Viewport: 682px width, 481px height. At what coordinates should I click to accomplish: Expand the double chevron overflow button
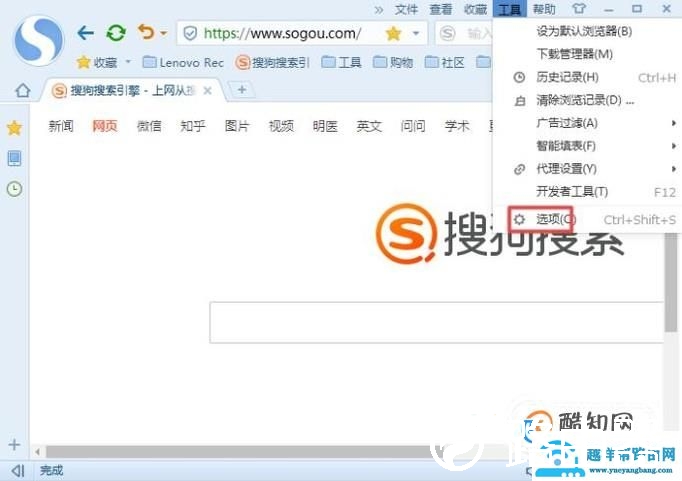click(379, 10)
